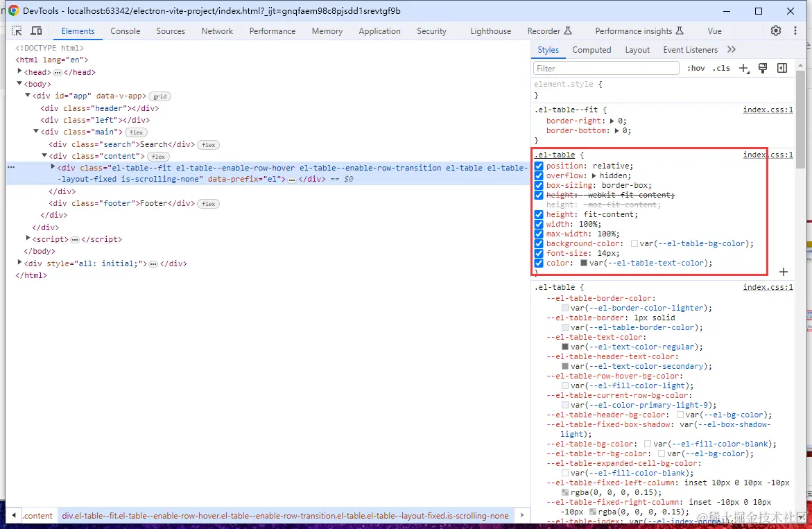This screenshot has width=812, height=529.
Task: Toggle the computed styles sidebar icon
Action: coord(782,69)
